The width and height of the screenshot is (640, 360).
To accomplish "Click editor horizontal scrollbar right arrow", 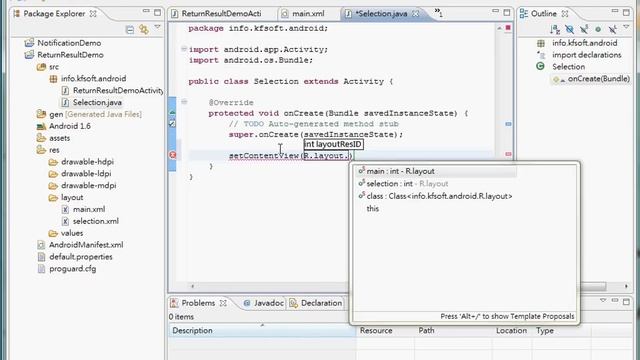I will (626, 286).
